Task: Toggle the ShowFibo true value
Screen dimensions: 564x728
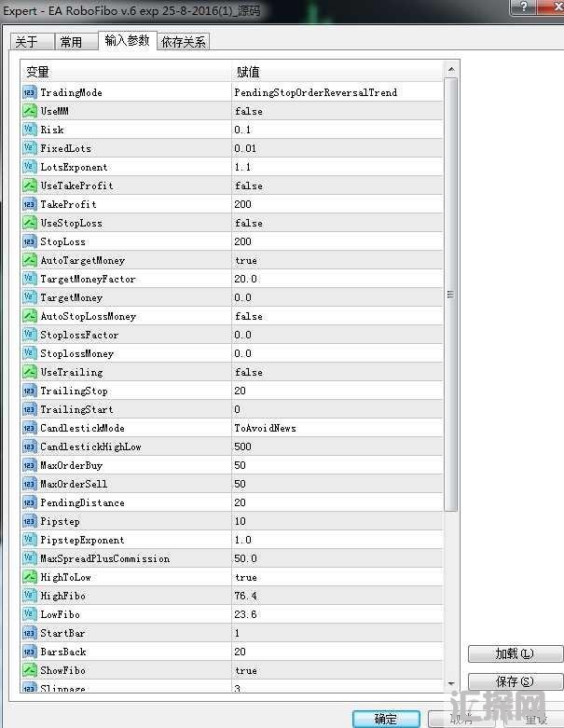Action: [x=246, y=670]
